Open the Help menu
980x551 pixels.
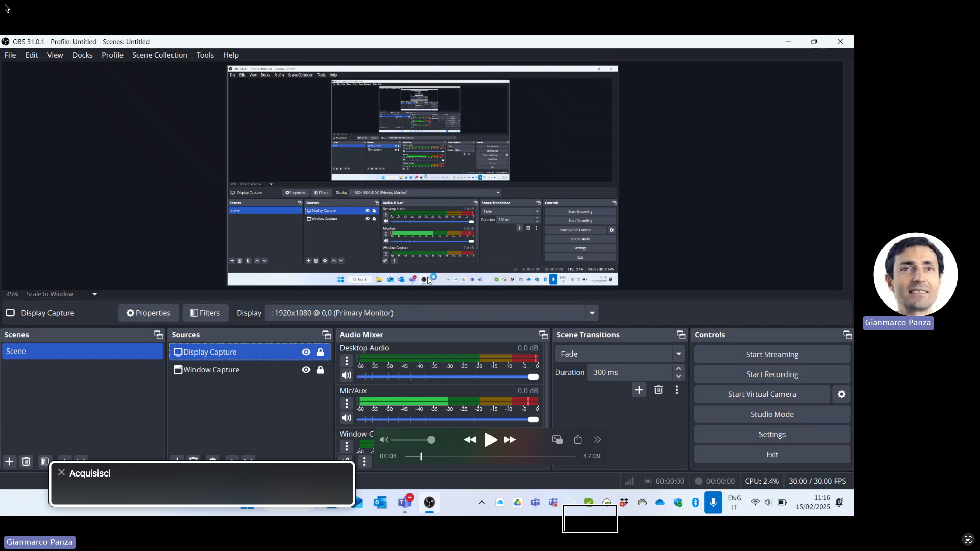[x=231, y=55]
